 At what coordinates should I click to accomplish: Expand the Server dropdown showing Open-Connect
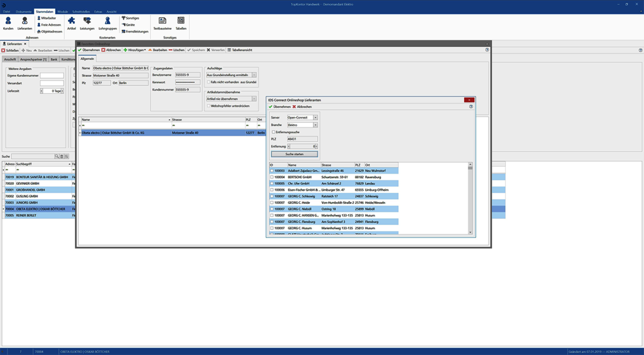tap(316, 117)
